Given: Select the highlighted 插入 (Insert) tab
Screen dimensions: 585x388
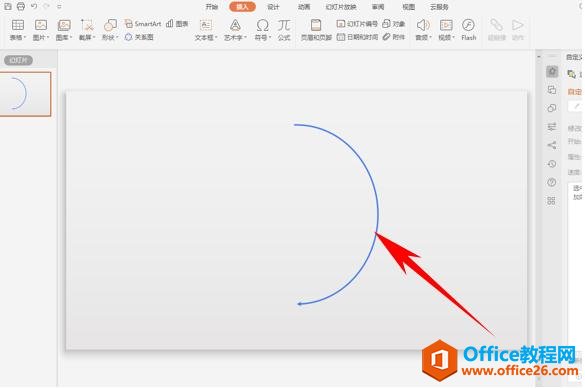Looking at the screenshot, I should (x=242, y=7).
